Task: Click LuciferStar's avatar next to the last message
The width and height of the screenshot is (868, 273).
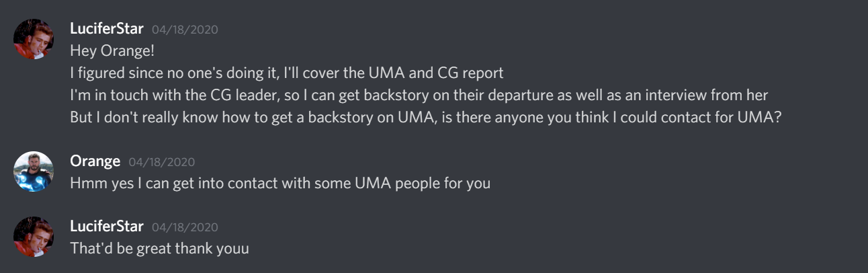Action: 33,237
